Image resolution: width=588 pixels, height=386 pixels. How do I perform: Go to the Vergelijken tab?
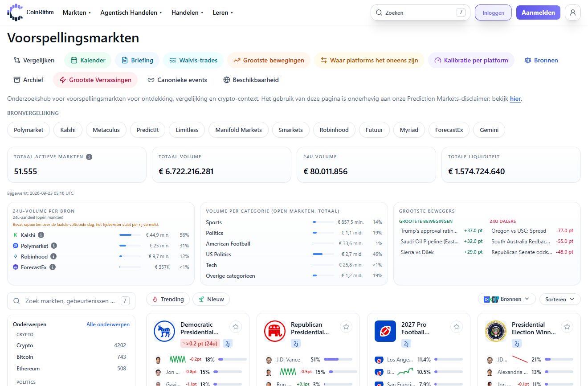point(34,60)
